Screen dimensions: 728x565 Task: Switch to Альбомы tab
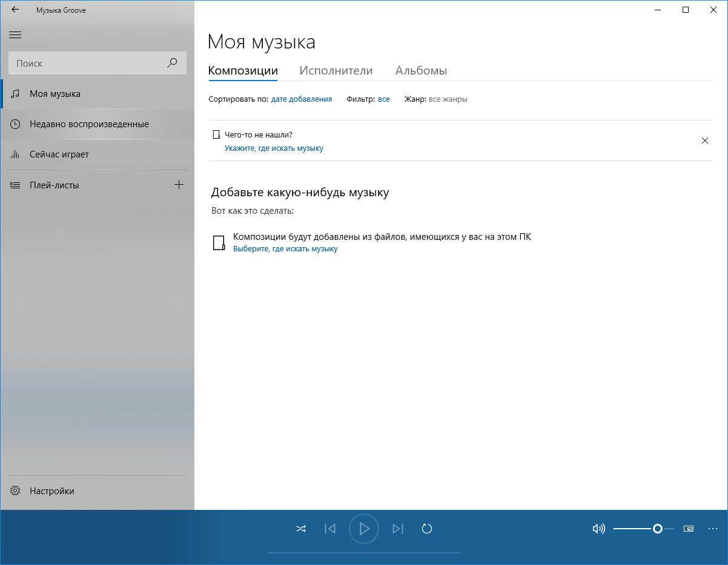tap(422, 70)
